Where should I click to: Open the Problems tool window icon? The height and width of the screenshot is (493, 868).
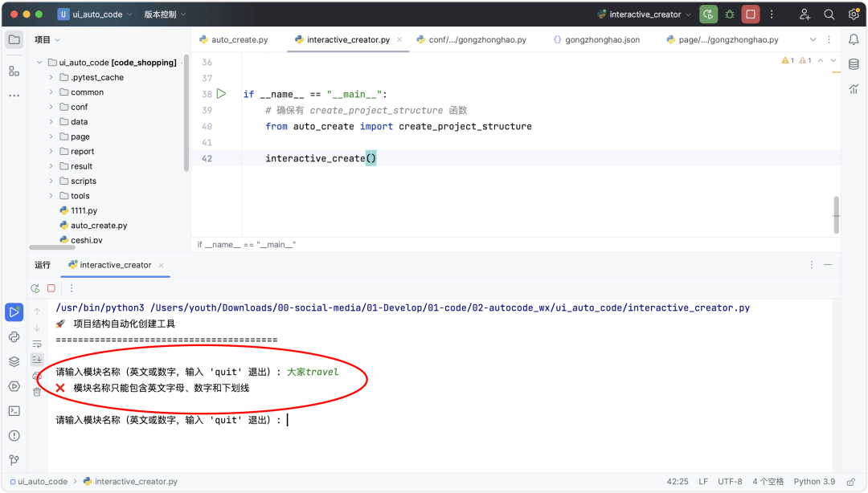[x=14, y=435]
